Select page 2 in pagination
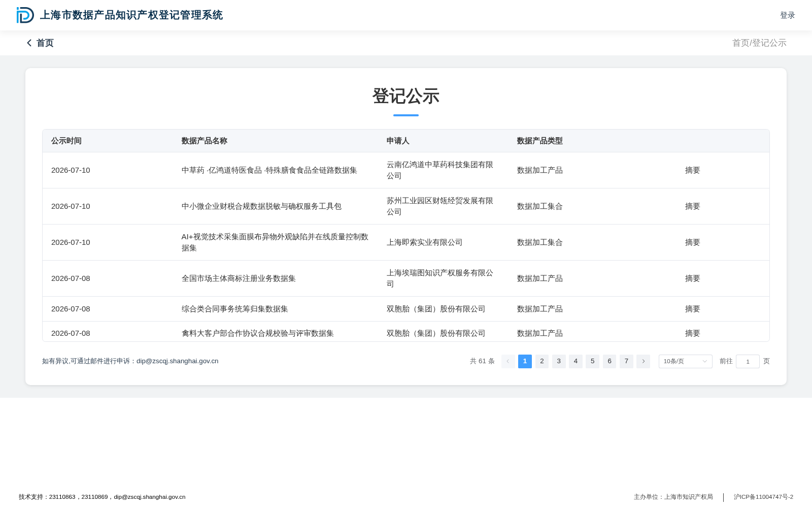This screenshot has height=508, width=812. (x=542, y=361)
